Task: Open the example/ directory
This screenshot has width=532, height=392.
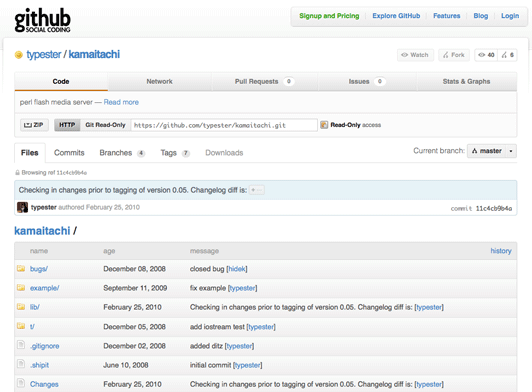Action: [x=44, y=288]
